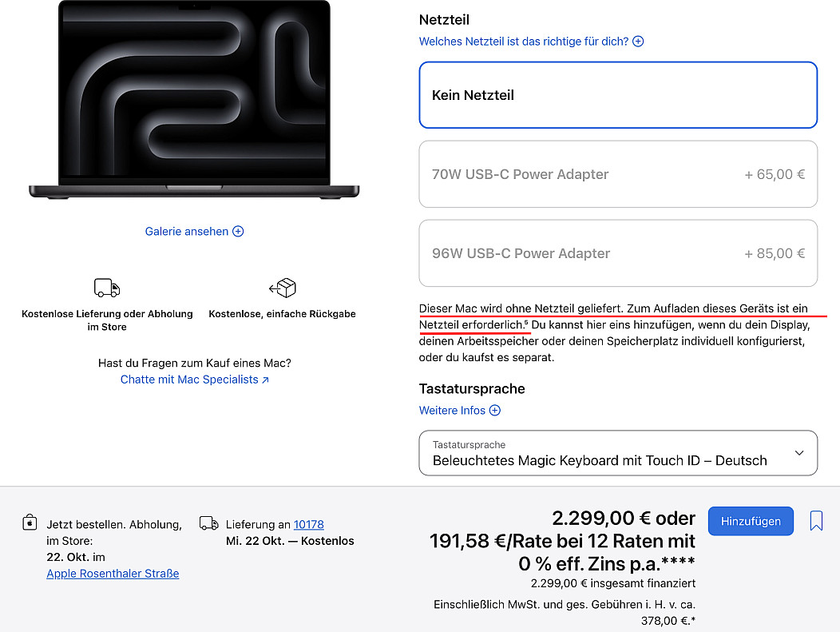
Task: Open the Apple Rosenthaler Straße store link
Action: (113, 574)
